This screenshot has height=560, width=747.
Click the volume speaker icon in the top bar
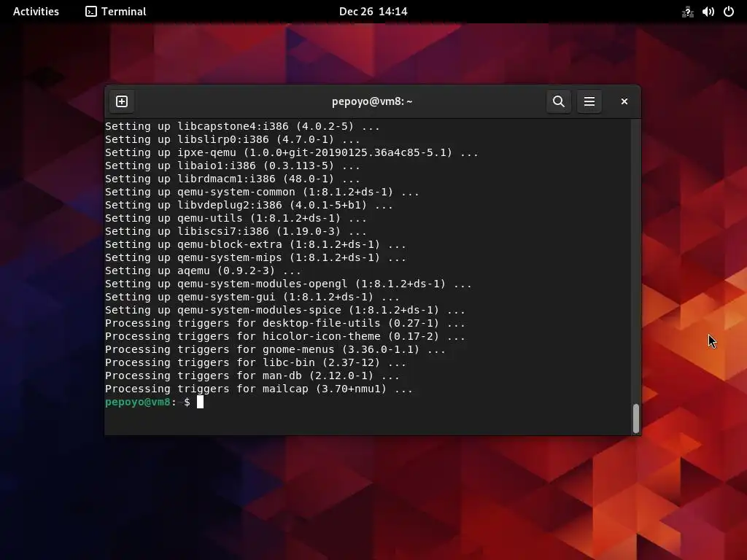coord(708,12)
